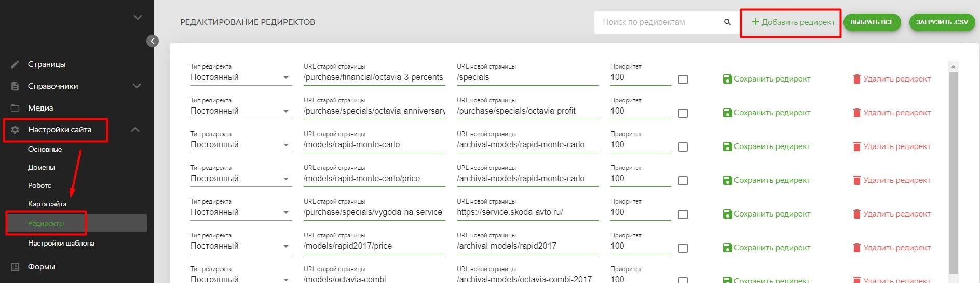Click the redirects list vertical scrollbar thumb
Screen dimensions: 980x283
coord(953,172)
